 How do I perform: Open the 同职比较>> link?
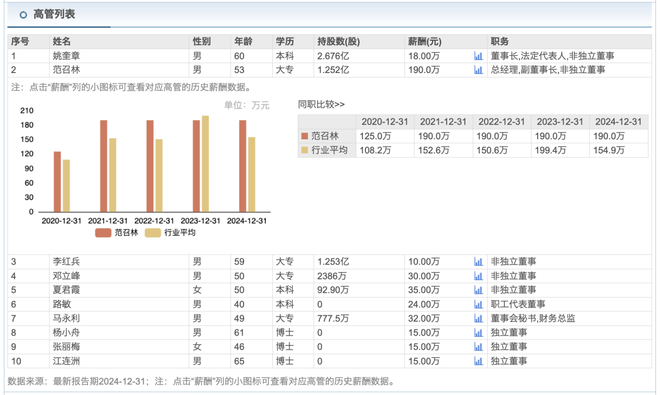[321, 104]
